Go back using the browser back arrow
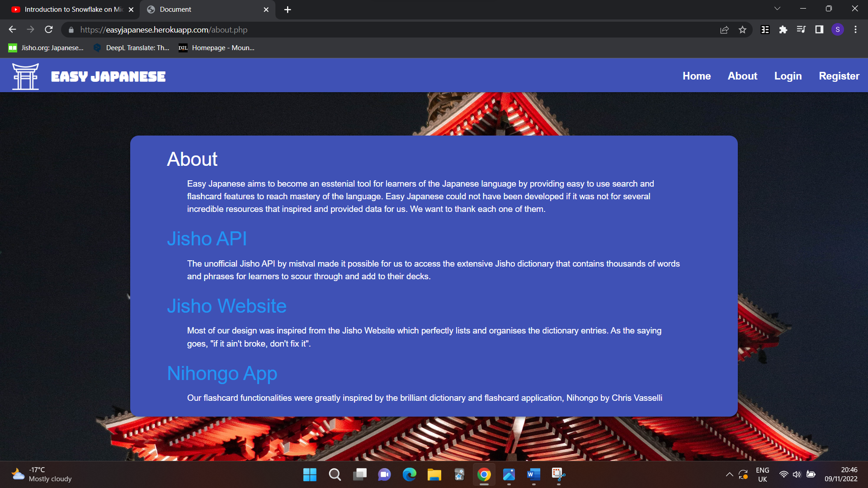Viewport: 868px width, 488px height. point(12,30)
